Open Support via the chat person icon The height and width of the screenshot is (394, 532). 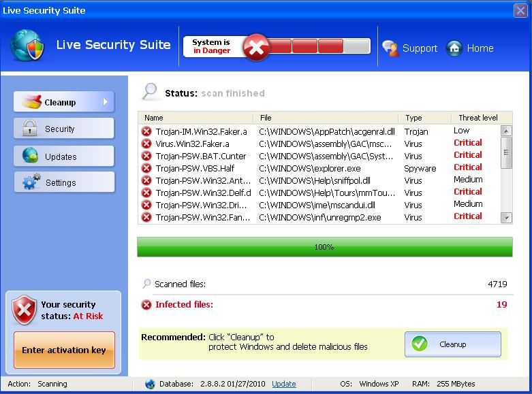click(x=390, y=48)
